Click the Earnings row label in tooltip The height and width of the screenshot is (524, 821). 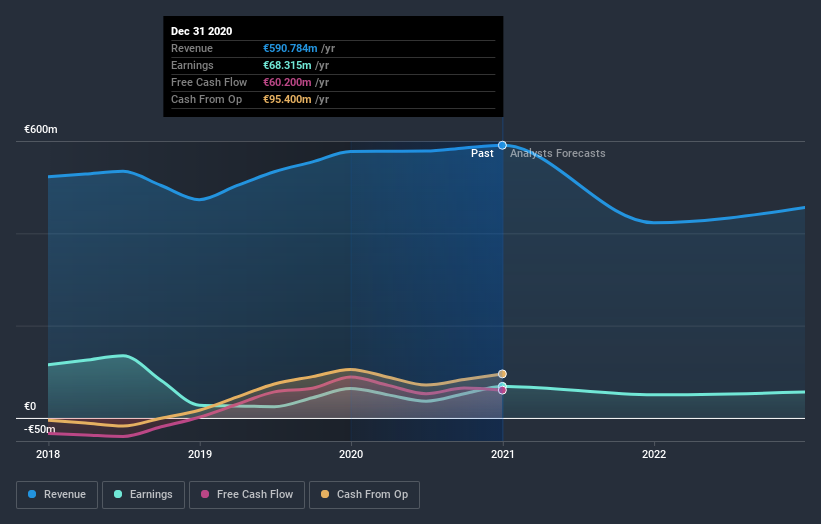(x=192, y=65)
